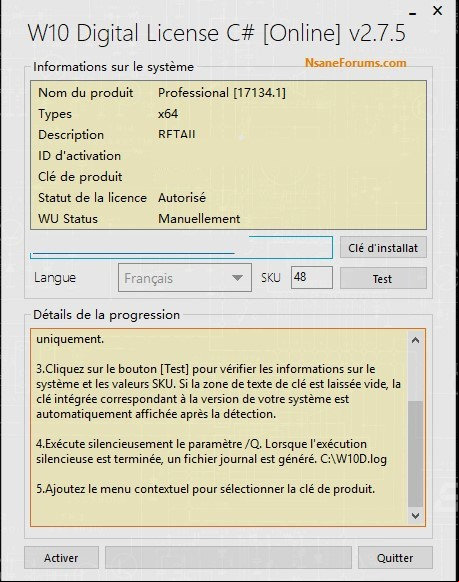Click the 'uniquement.' text in progress details

[70, 339]
